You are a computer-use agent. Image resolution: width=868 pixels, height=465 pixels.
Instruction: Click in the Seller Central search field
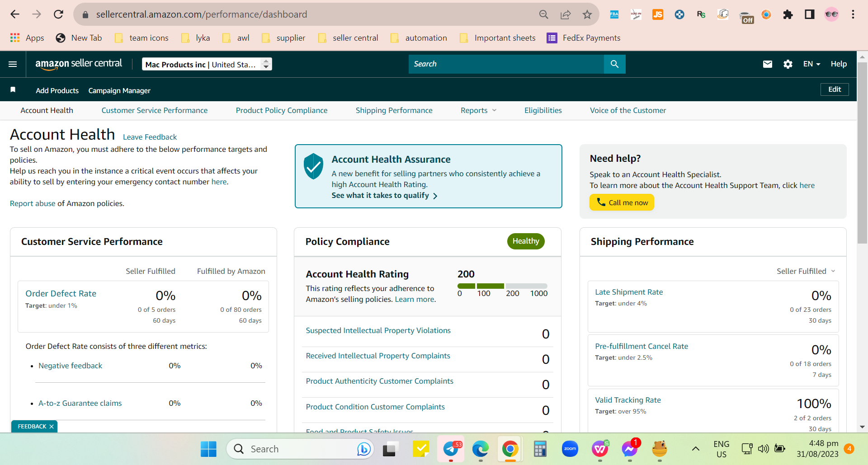click(506, 64)
